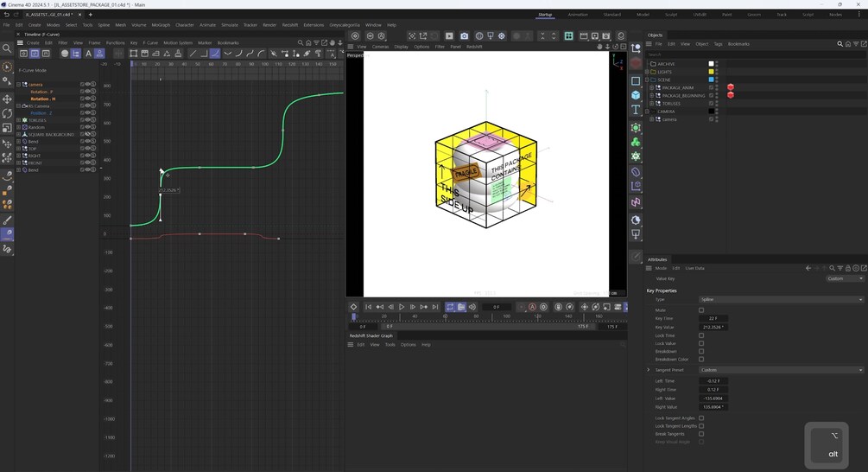Click the search magnifier in left toolbar
Screen dimensions: 868x472
(7, 48)
